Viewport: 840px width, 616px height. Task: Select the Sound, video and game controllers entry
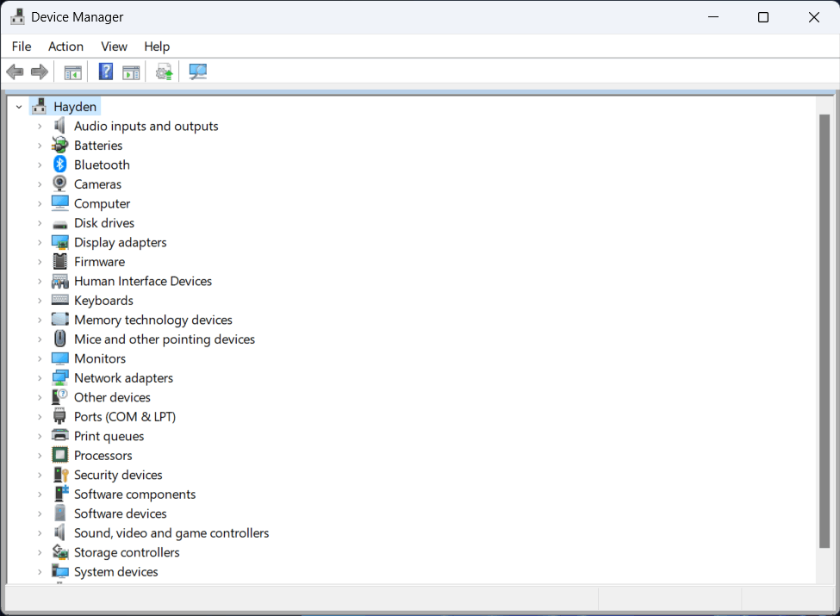171,532
